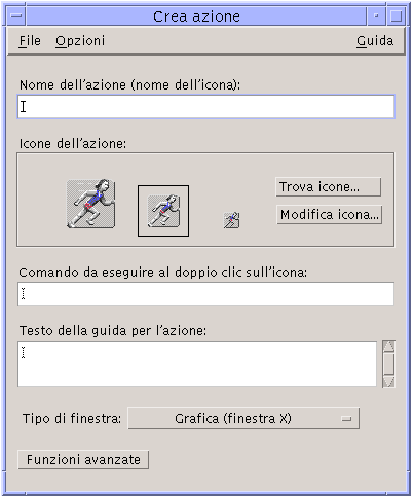Select the medium runner icon in frame
The width and height of the screenshot is (413, 497).
[163, 211]
